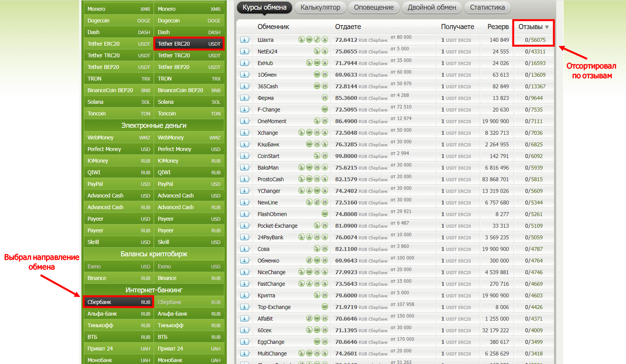Click the card badge icon in 365Cash row
Viewport: 626px width, 364px height.
[317, 86]
